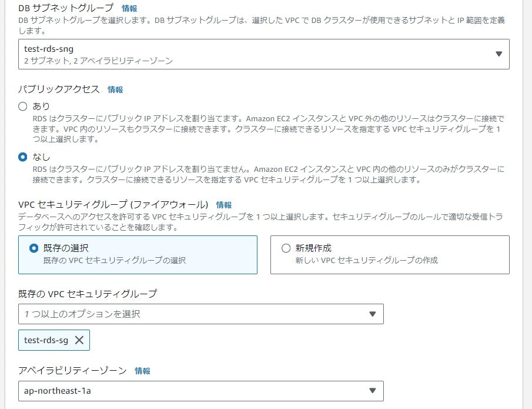Open 情報 link next to VPC セキュリティグループ
The width and height of the screenshot is (532, 409).
click(x=223, y=205)
